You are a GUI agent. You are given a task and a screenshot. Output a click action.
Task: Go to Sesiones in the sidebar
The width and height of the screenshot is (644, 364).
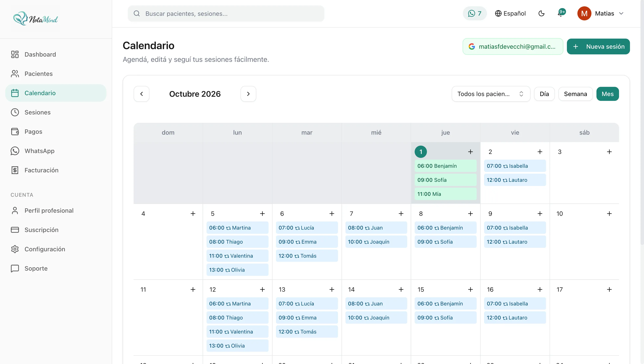(x=56, y=112)
